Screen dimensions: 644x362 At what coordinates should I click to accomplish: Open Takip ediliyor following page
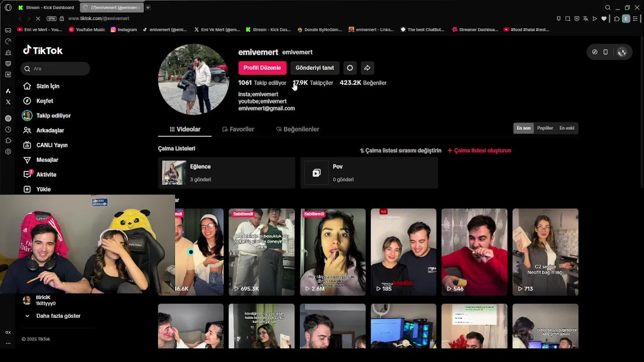(47, 116)
